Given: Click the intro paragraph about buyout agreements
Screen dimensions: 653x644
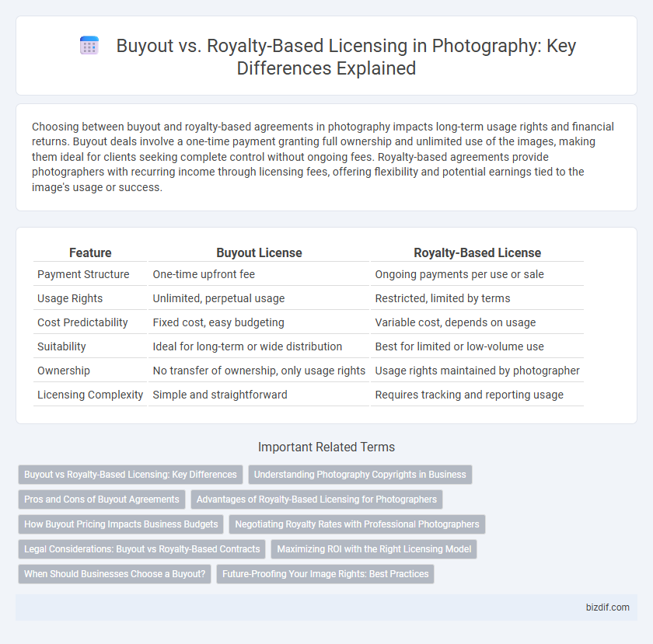Looking at the screenshot, I should pos(323,157).
